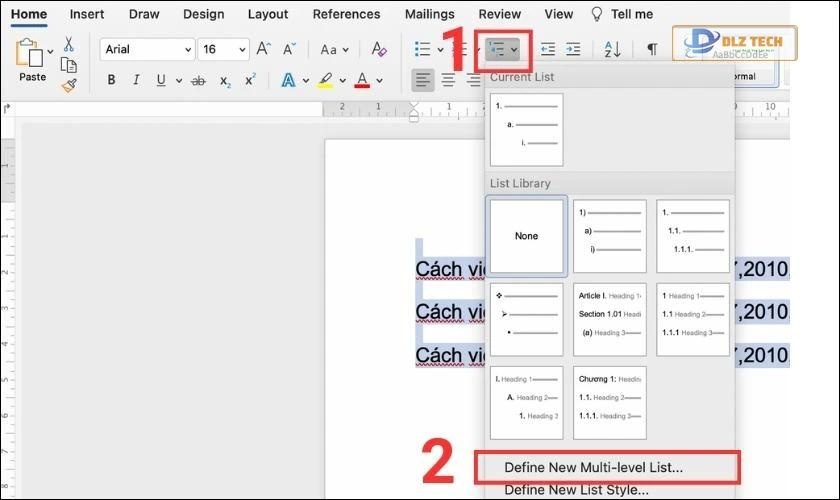Image resolution: width=840 pixels, height=500 pixels.
Task: Click the Show paragraph marks icon
Action: coord(651,49)
